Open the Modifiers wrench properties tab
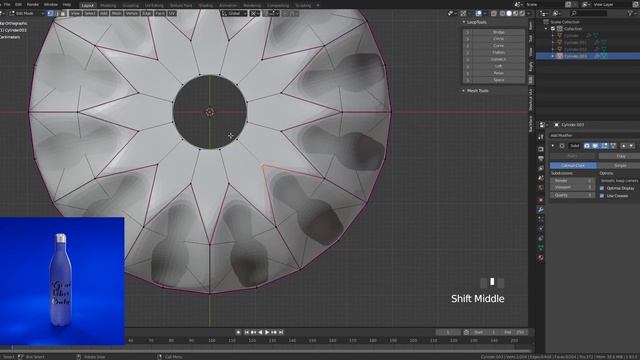The height and width of the screenshot is (360, 640). point(540,209)
